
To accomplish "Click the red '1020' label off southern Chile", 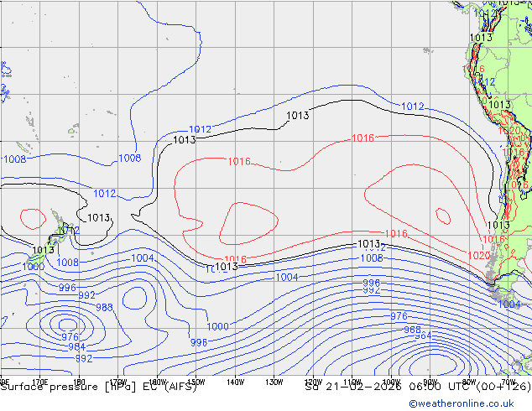I will click(479, 255).
